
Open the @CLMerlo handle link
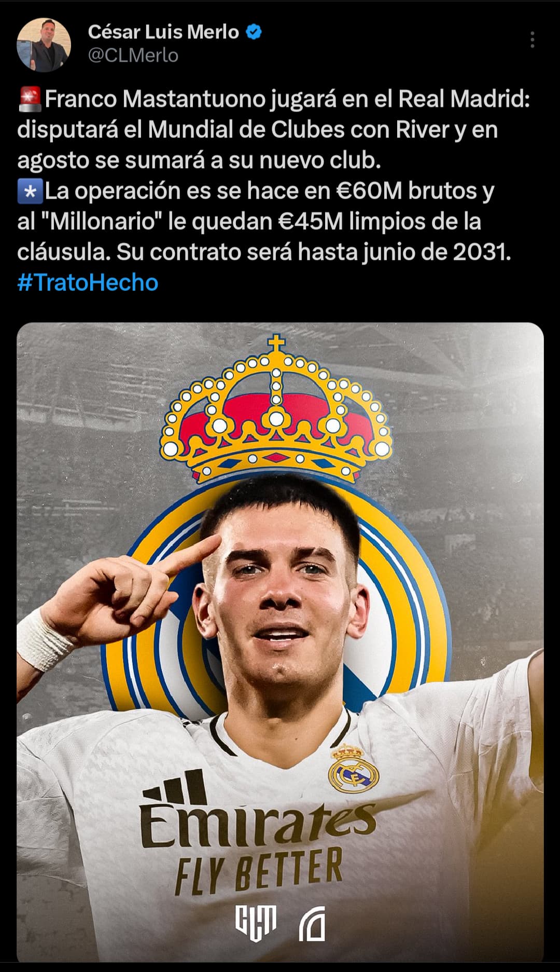(x=133, y=56)
